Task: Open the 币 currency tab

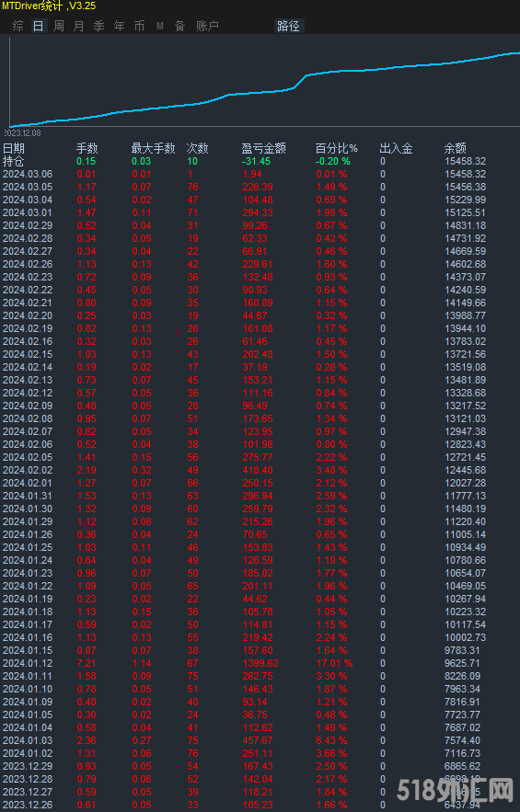Action: click(140, 26)
